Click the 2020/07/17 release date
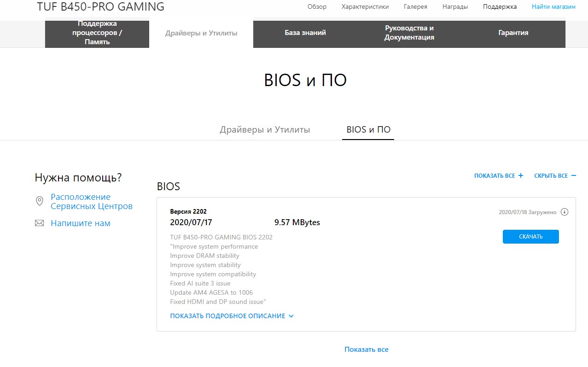The image size is (588, 367). (x=191, y=222)
